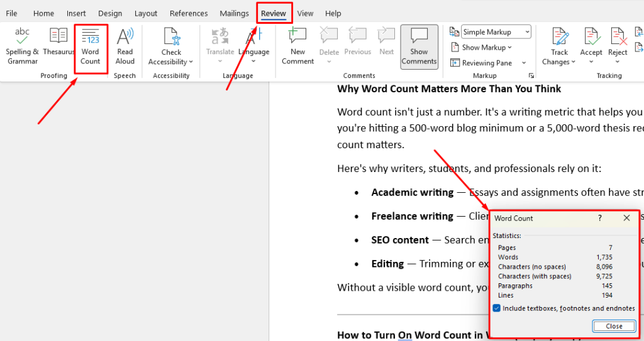Viewport: 644px width, 341px height.
Task: Click the help question mark in Word Count dialog
Action: tap(599, 218)
